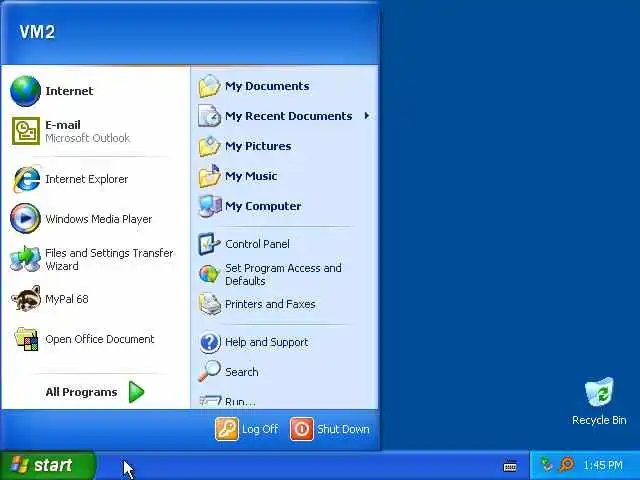640x480 pixels.
Task: Open Printers and Faxes icon
Action: [210, 304]
